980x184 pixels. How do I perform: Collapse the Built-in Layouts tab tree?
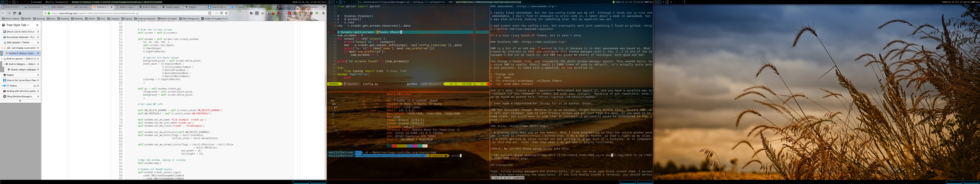2,59
